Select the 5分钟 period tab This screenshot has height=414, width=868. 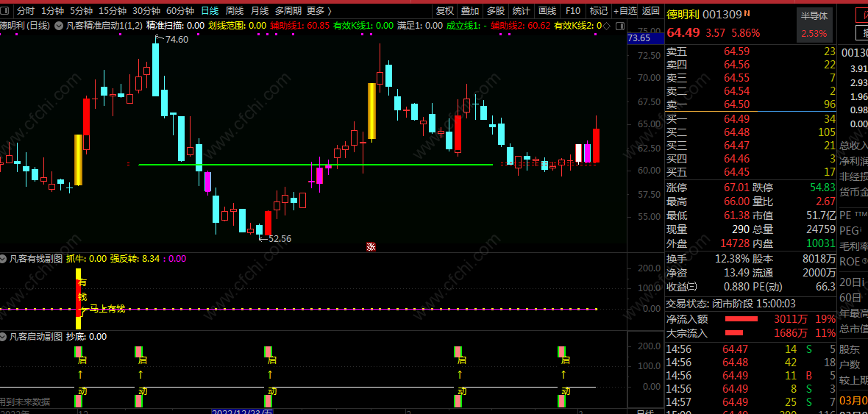pos(81,10)
